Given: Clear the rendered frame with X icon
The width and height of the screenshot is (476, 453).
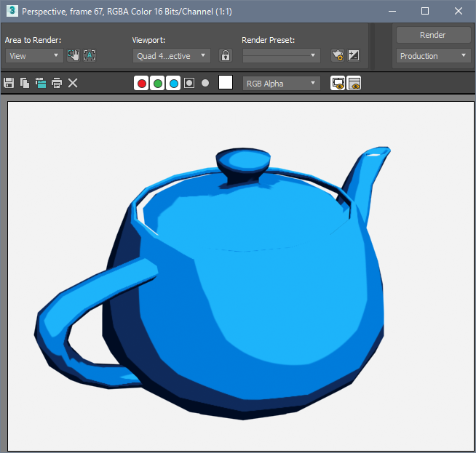Looking at the screenshot, I should click(x=73, y=84).
